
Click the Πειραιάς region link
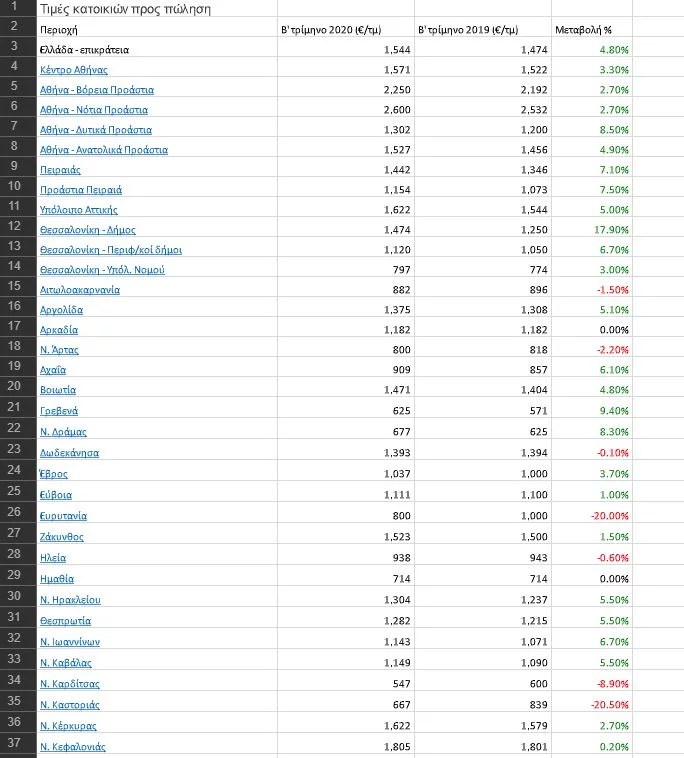60,170
